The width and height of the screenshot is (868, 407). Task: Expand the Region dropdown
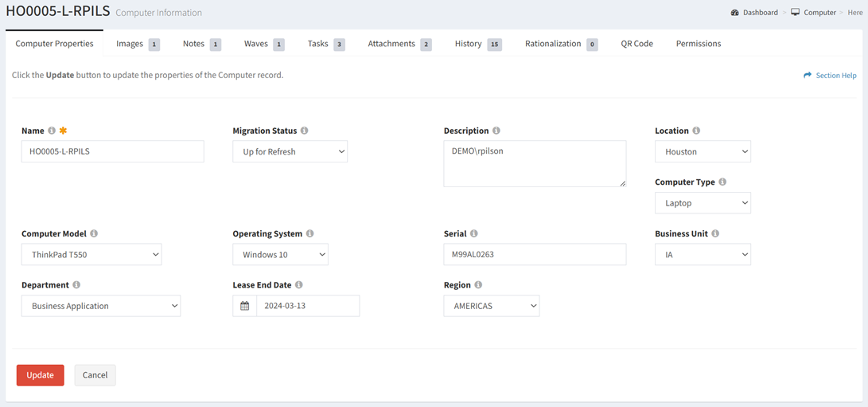[x=491, y=306]
